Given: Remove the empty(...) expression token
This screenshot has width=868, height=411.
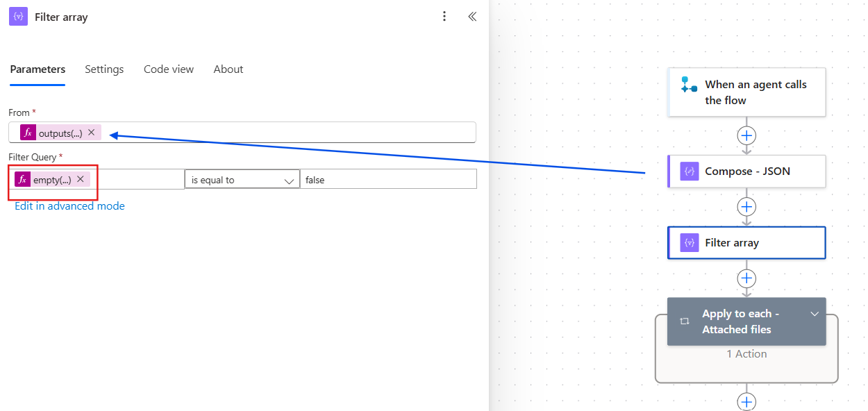Looking at the screenshot, I should (81, 178).
